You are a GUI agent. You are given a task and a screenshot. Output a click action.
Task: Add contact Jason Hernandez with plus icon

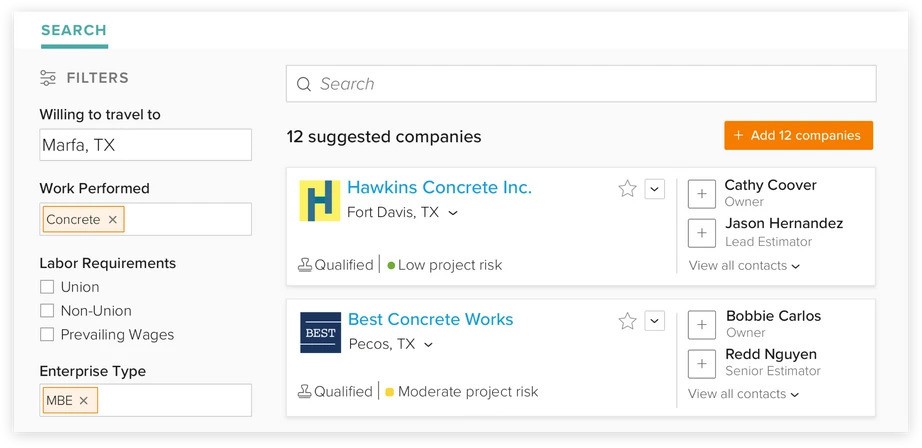[702, 232]
